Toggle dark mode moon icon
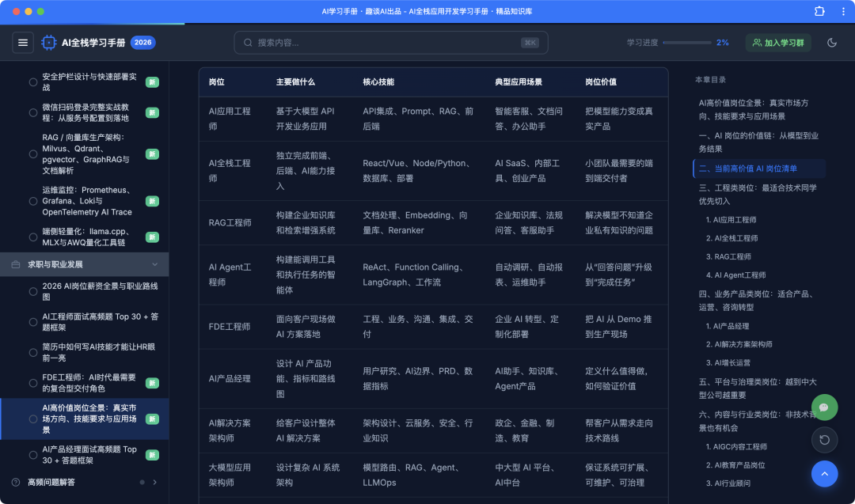The width and height of the screenshot is (855, 504). tap(831, 43)
